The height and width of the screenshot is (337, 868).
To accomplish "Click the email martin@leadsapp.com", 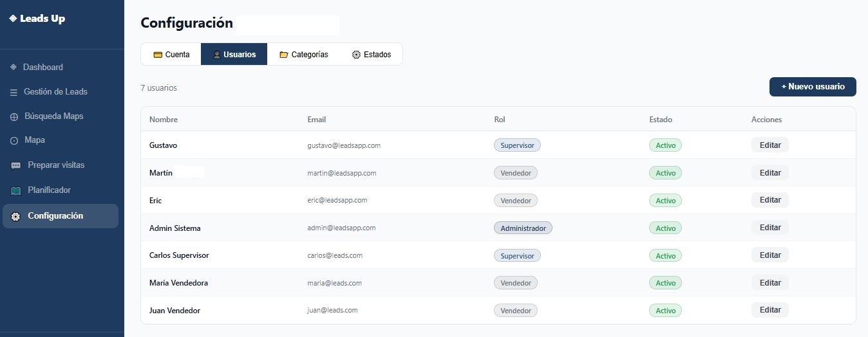I will tap(342, 173).
